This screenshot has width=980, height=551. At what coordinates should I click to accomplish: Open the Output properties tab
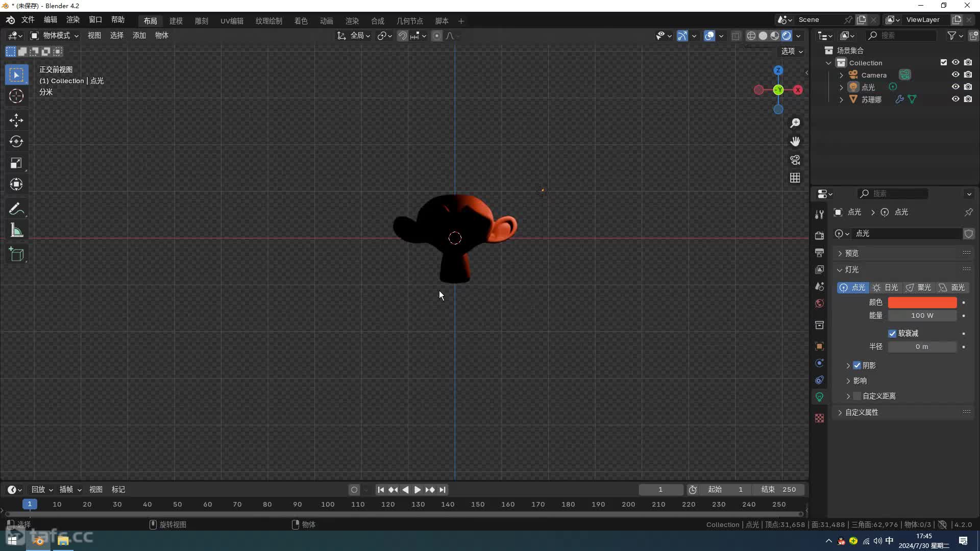point(819,253)
